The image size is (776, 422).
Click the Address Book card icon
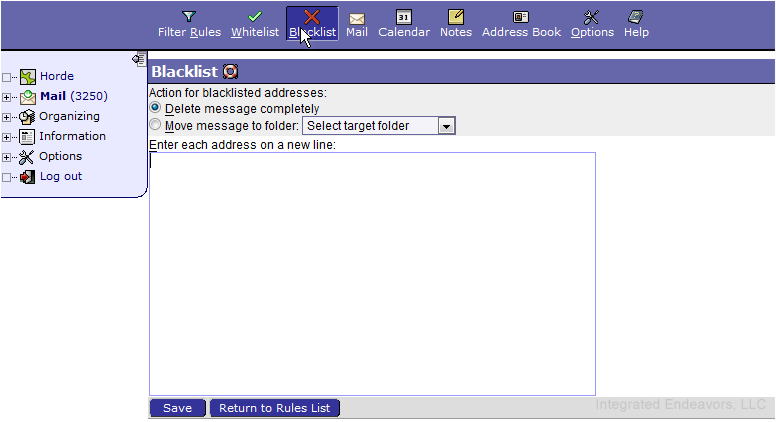pyautogui.click(x=521, y=17)
